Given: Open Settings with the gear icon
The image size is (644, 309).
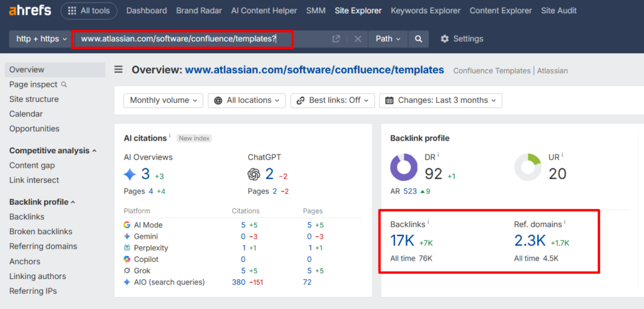Looking at the screenshot, I should [462, 39].
